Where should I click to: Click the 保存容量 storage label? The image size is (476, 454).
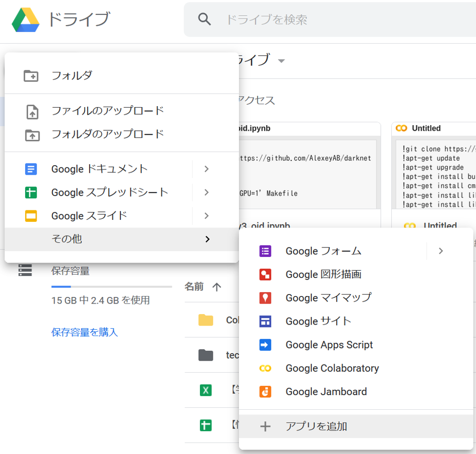point(70,271)
